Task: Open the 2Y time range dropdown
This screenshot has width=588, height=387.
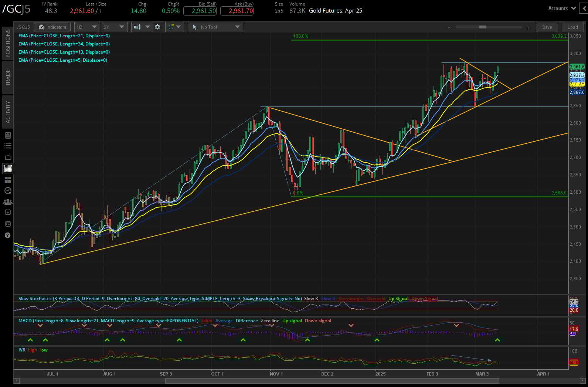Action: [114, 27]
